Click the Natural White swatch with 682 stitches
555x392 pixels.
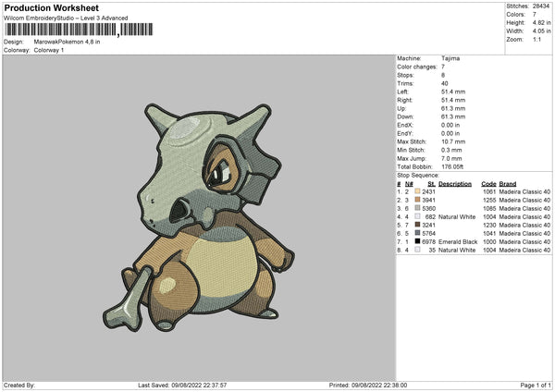(x=417, y=216)
